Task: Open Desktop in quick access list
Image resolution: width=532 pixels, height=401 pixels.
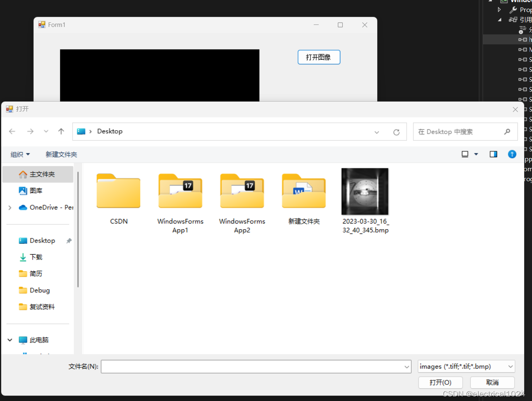Action: [x=38, y=241]
